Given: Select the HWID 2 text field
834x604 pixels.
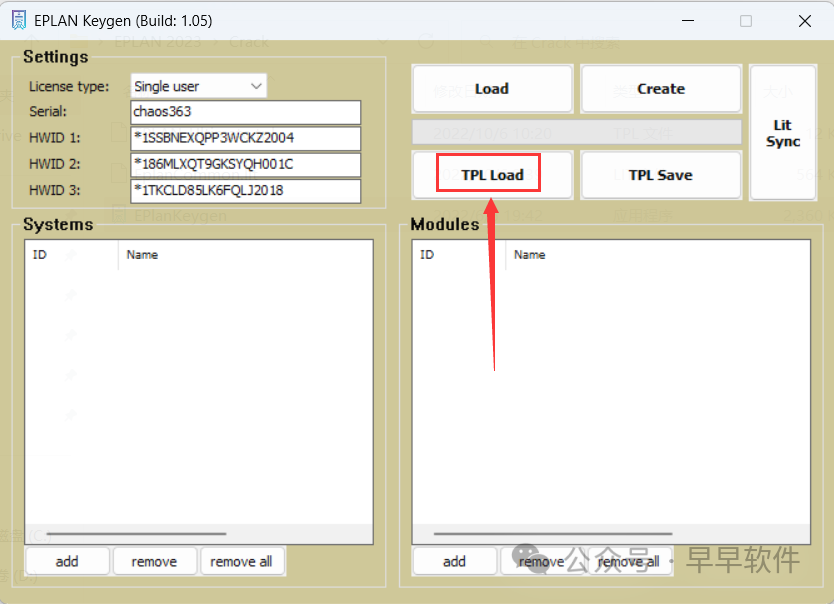Looking at the screenshot, I should click(245, 164).
